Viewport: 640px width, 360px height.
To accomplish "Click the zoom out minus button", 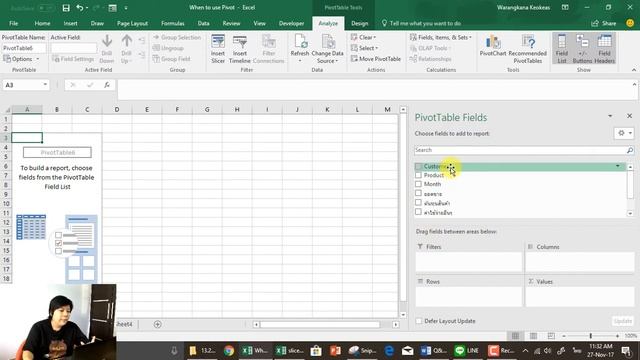I will tap(564, 336).
